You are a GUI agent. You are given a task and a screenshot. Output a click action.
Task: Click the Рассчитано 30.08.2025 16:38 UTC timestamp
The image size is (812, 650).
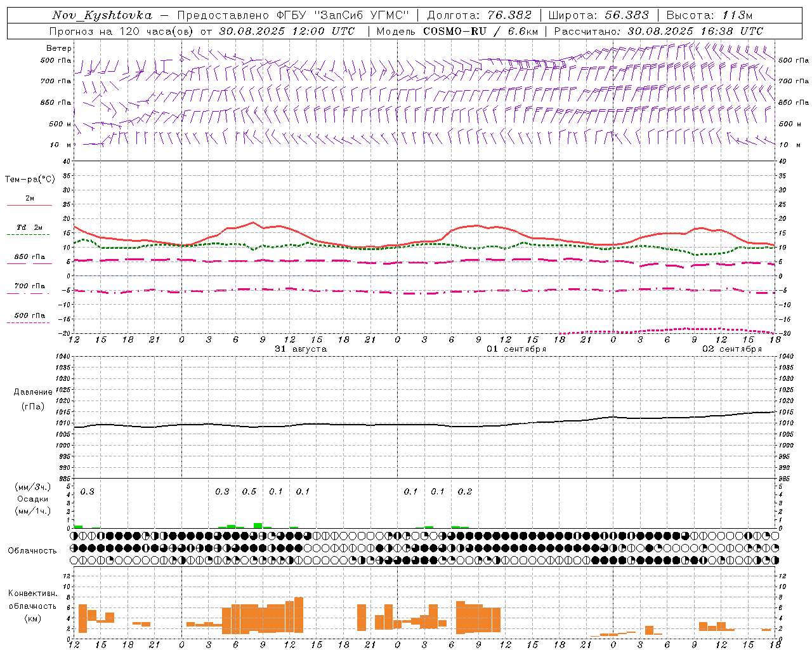tap(658, 31)
